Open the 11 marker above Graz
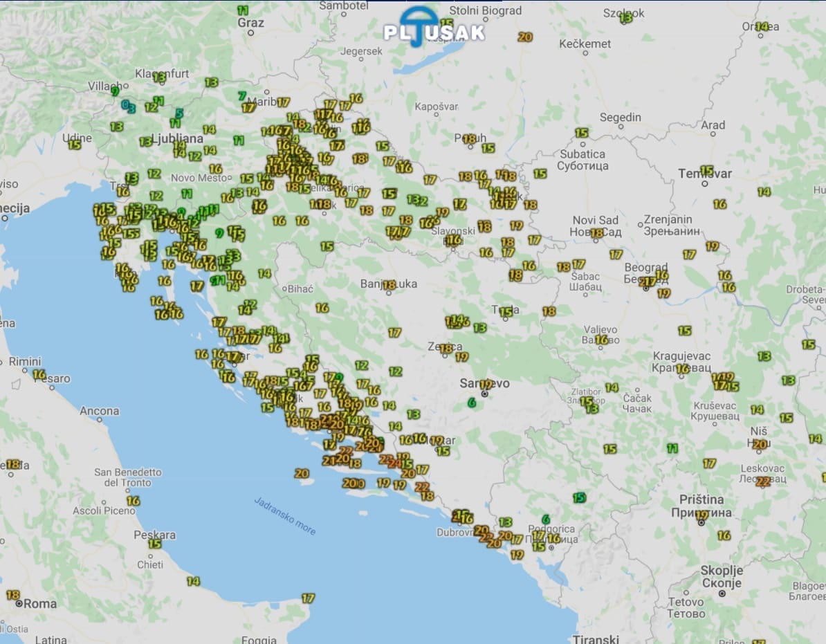The width and height of the screenshot is (826, 644). (x=243, y=10)
